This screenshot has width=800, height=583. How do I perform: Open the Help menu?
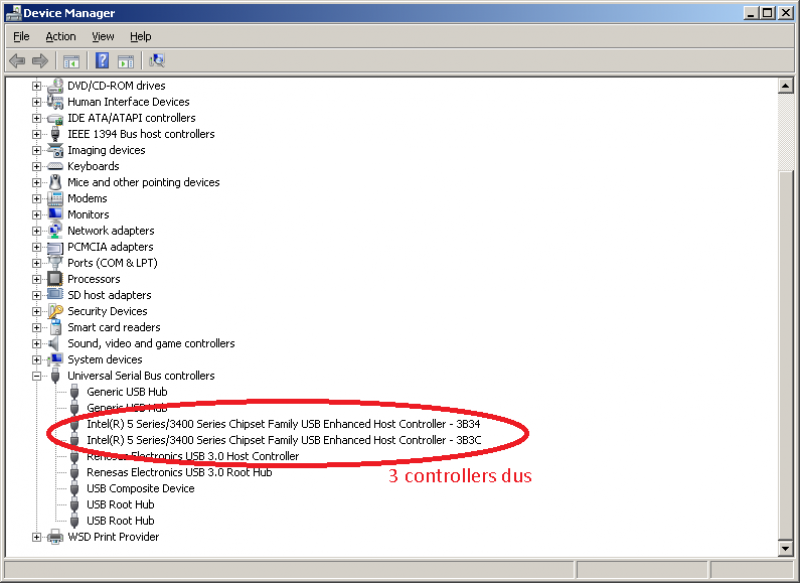click(x=140, y=37)
